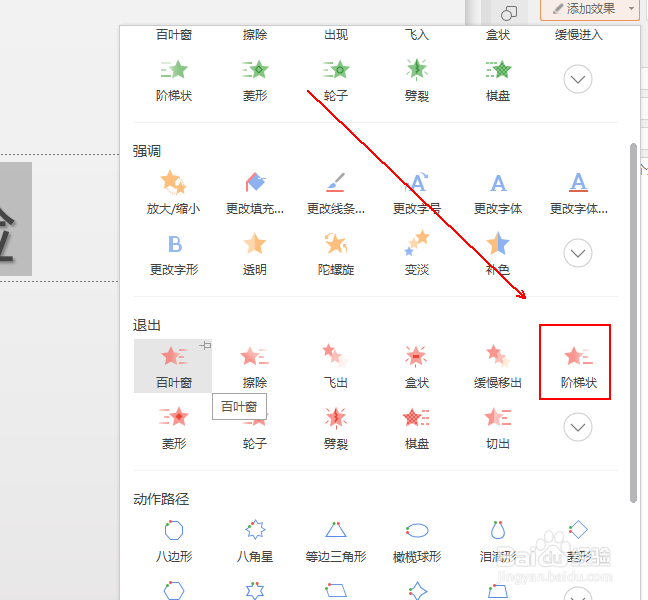Select 百叶窗 entrance effect label
This screenshot has height=600, width=648.
click(x=174, y=35)
